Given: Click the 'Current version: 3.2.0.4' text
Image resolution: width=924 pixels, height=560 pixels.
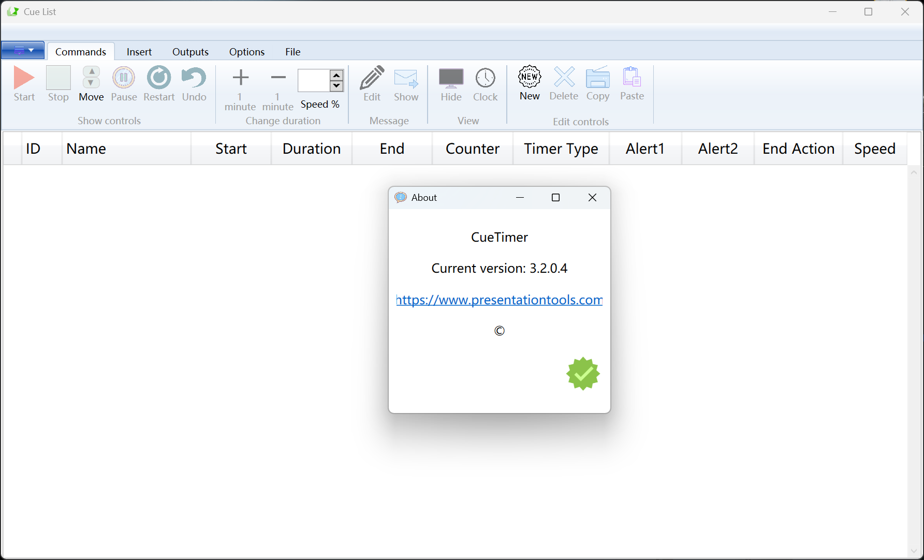Looking at the screenshot, I should tap(500, 268).
